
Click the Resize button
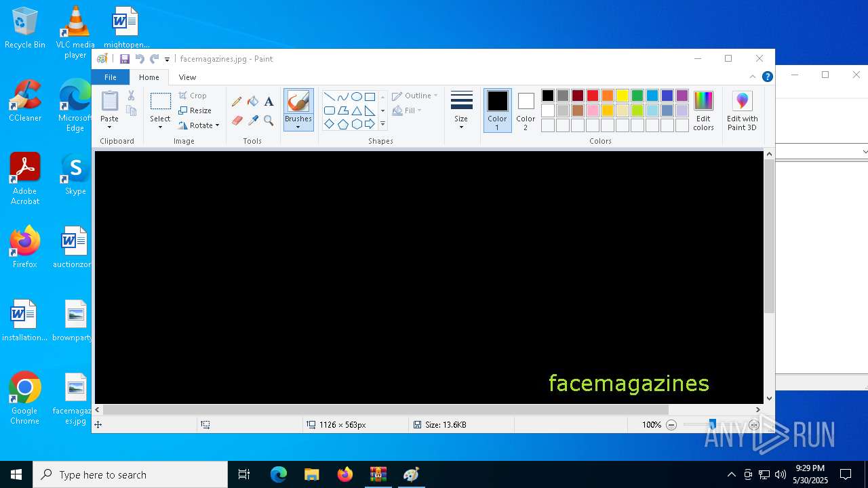(195, 110)
